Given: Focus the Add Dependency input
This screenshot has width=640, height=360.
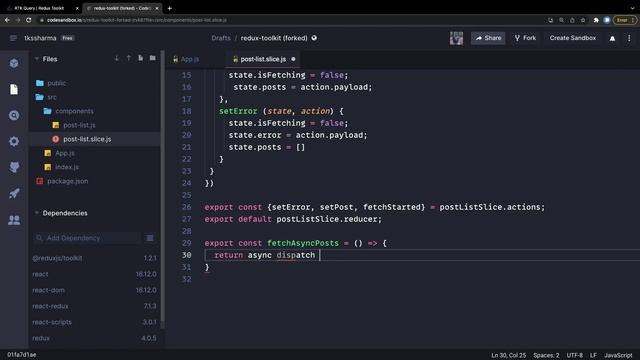Looking at the screenshot, I should click(87, 238).
